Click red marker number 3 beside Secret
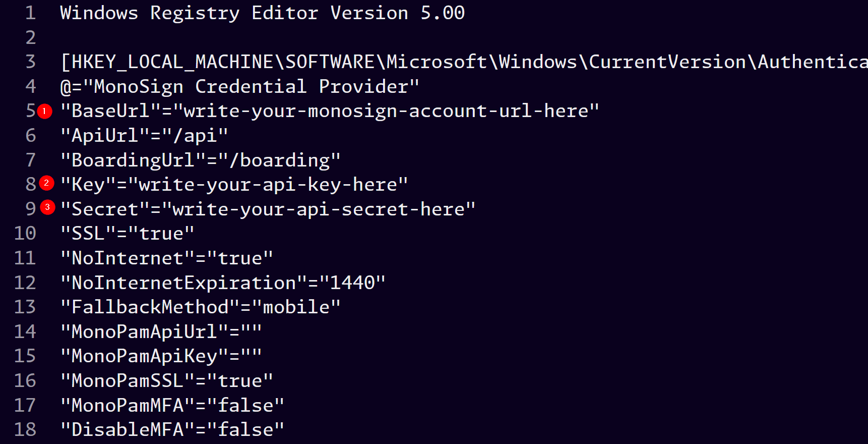This screenshot has height=444, width=868. (x=47, y=207)
